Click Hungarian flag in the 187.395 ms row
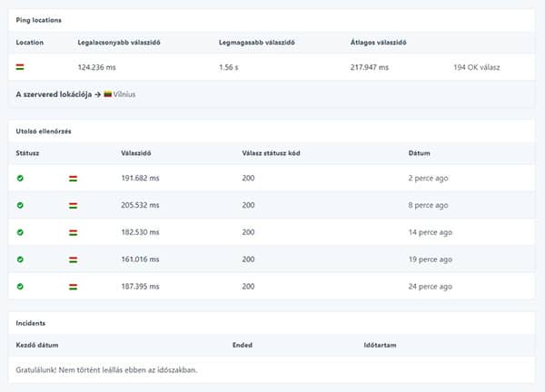The image size is (545, 392). [73, 287]
